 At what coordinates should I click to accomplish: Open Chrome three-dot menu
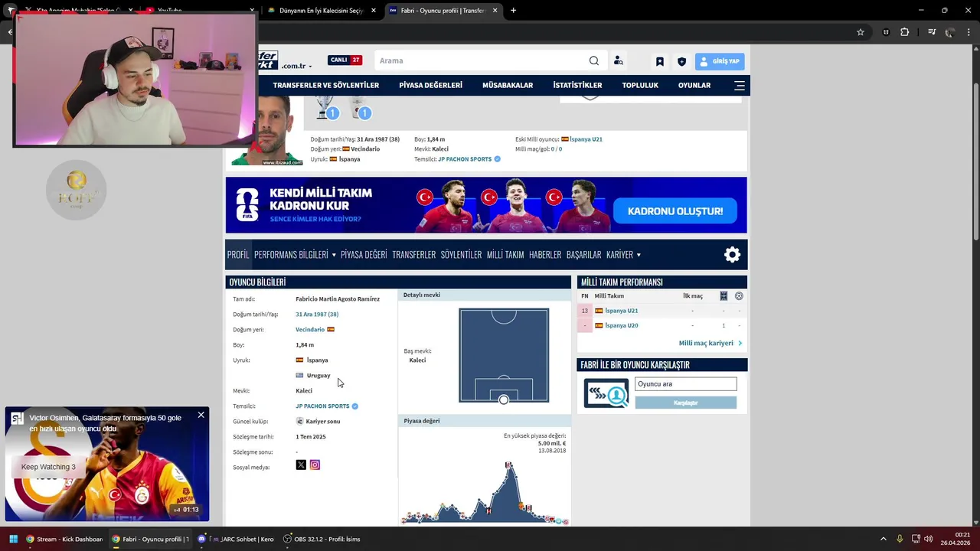tap(969, 32)
